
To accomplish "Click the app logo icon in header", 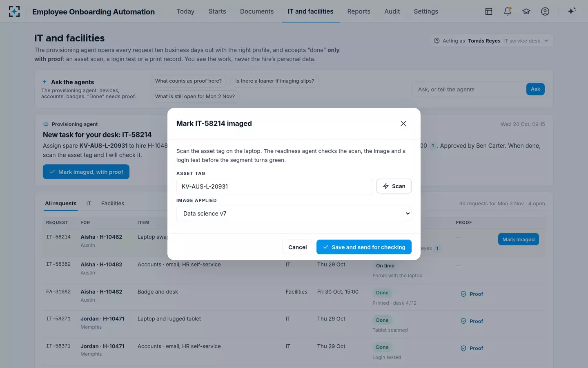I will click(x=14, y=11).
